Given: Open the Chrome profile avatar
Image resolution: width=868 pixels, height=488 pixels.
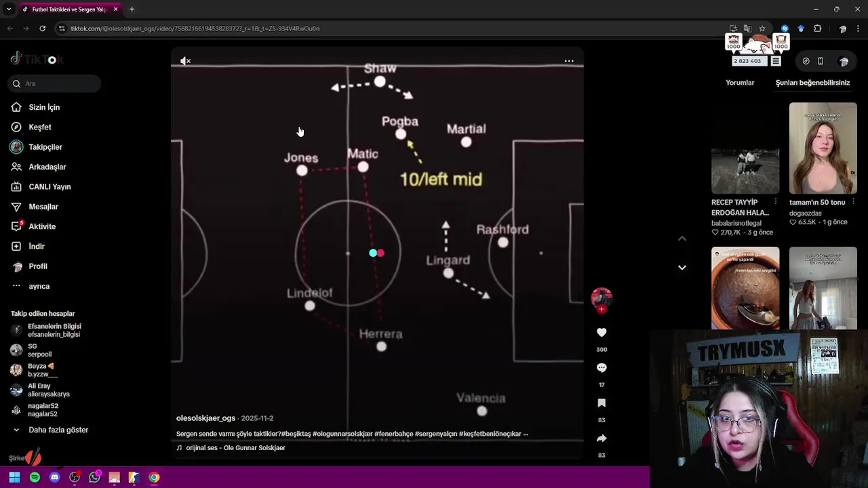Looking at the screenshot, I should (x=842, y=28).
